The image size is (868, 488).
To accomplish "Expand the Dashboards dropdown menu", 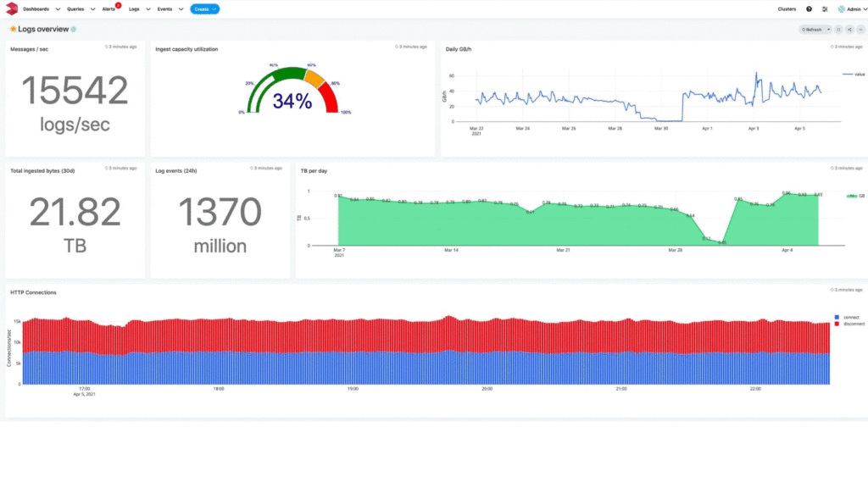I will [x=58, y=9].
